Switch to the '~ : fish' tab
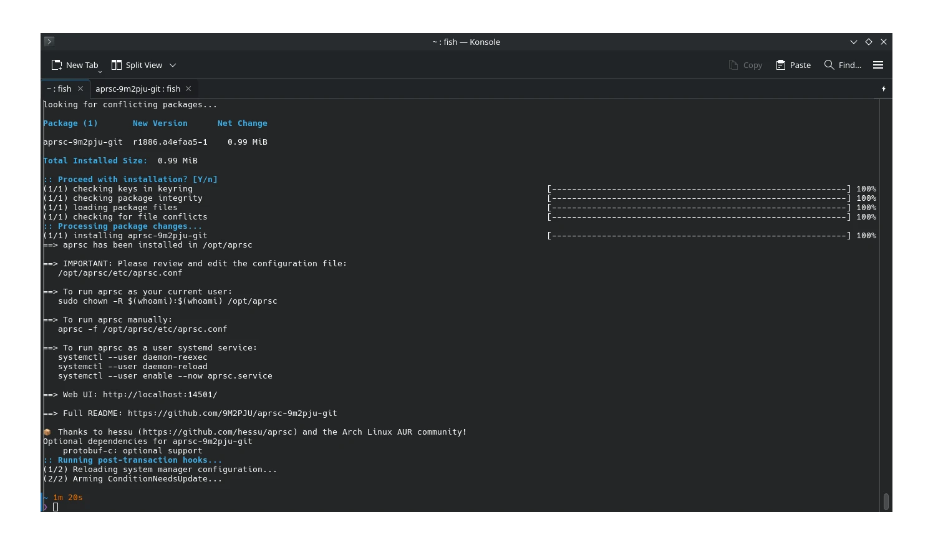This screenshot has width=933, height=560. [x=59, y=89]
